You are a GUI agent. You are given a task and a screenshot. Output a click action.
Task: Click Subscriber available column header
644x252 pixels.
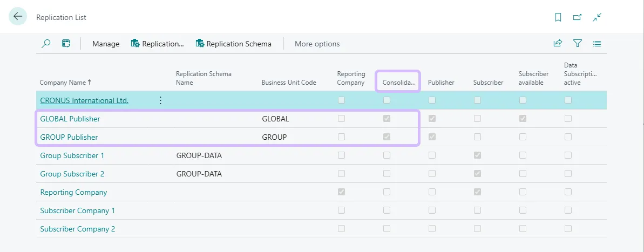pos(533,78)
